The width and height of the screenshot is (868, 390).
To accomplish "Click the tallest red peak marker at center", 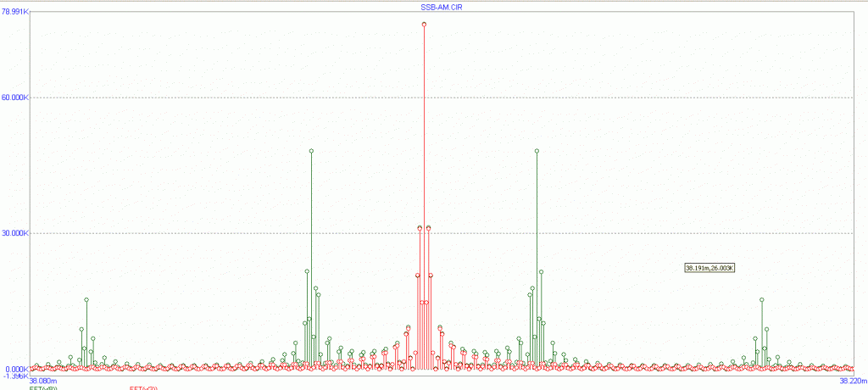I will [x=424, y=25].
